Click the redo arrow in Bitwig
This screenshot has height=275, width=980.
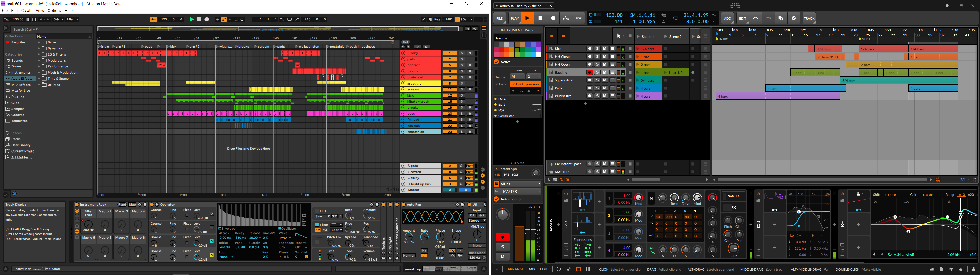(x=768, y=18)
